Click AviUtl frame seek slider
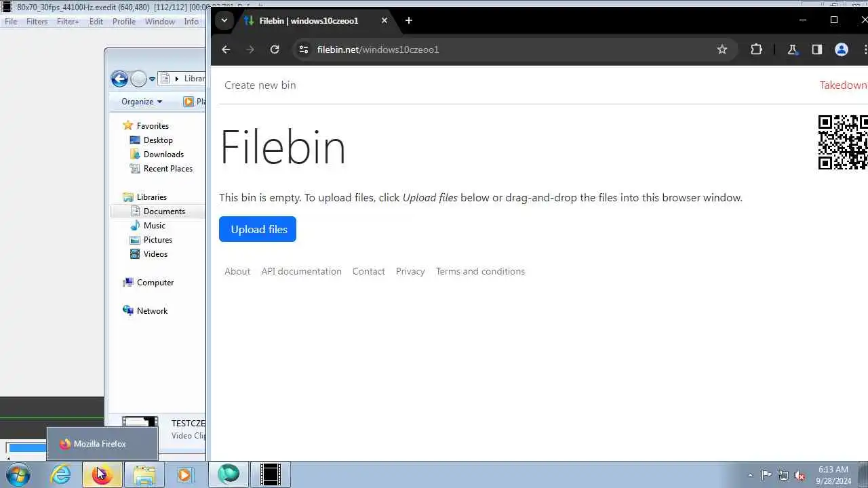The height and width of the screenshot is (488, 868). (26, 448)
